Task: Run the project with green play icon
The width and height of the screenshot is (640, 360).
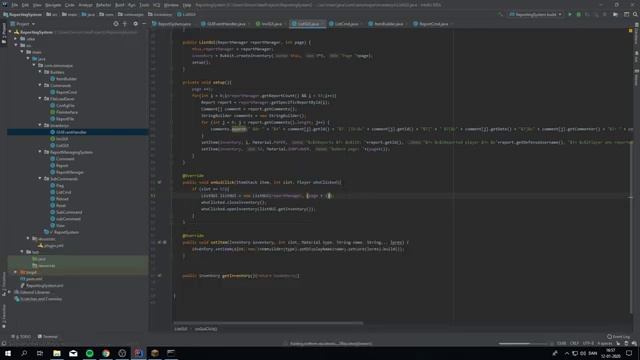Action: coord(570,14)
